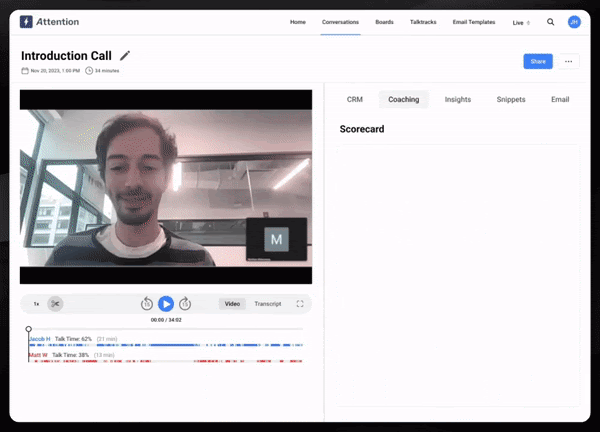
Task: Go to the Boards menu item
Action: (x=384, y=22)
